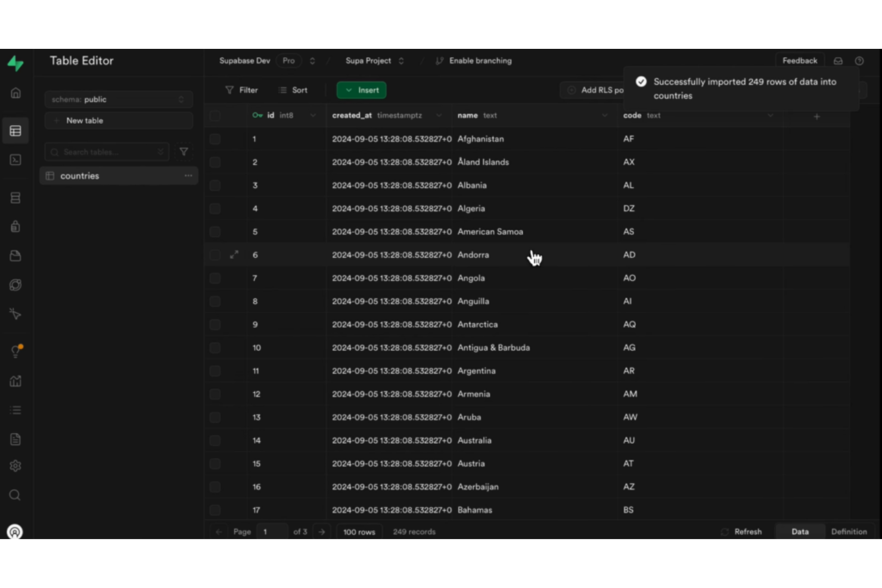Switch to the Definition tab
Image resolution: width=882 pixels, height=588 pixels.
(849, 531)
